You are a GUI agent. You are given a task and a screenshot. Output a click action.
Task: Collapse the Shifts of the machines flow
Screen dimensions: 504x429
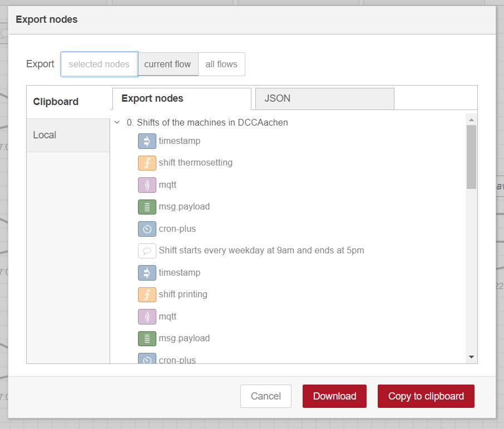tap(117, 122)
